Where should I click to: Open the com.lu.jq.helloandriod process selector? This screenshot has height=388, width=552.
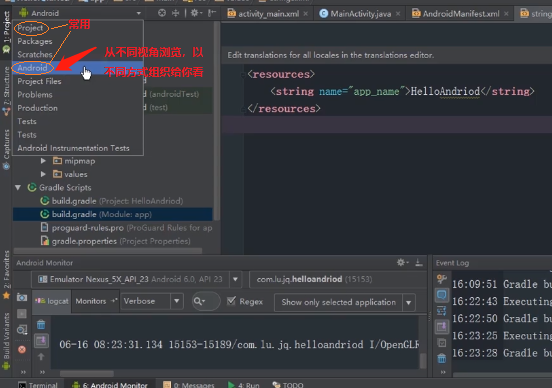pyautogui.click(x=337, y=279)
